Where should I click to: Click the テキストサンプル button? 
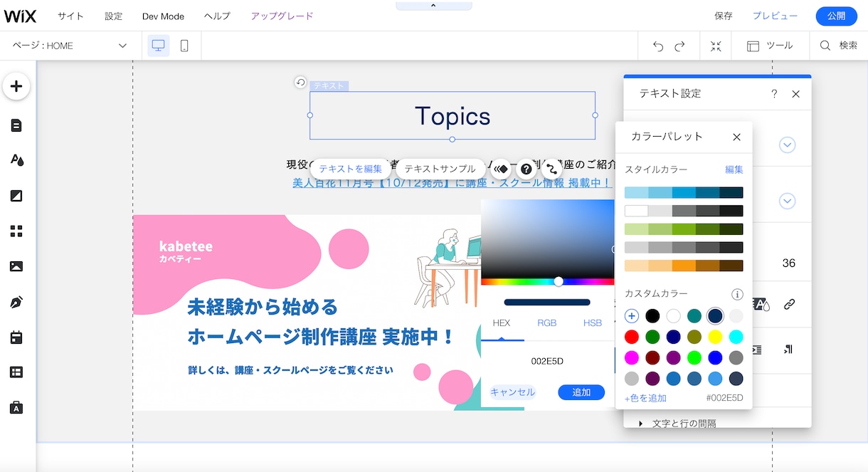[440, 169]
